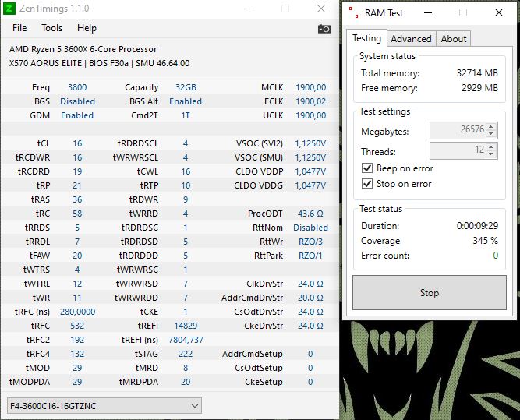This screenshot has height=420, width=520.
Task: Click the RttNom value Disabled
Action: tap(311, 228)
